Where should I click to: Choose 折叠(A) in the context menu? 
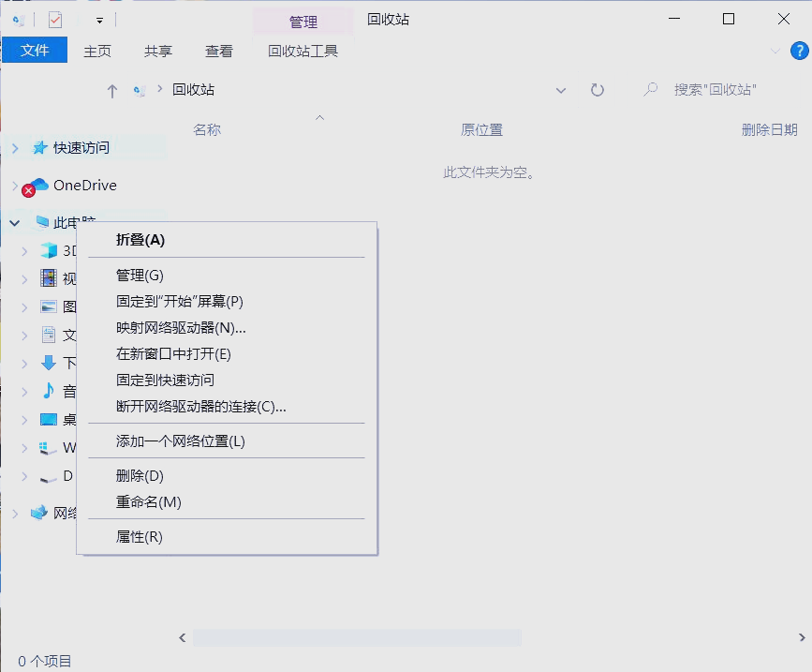click(x=227, y=240)
